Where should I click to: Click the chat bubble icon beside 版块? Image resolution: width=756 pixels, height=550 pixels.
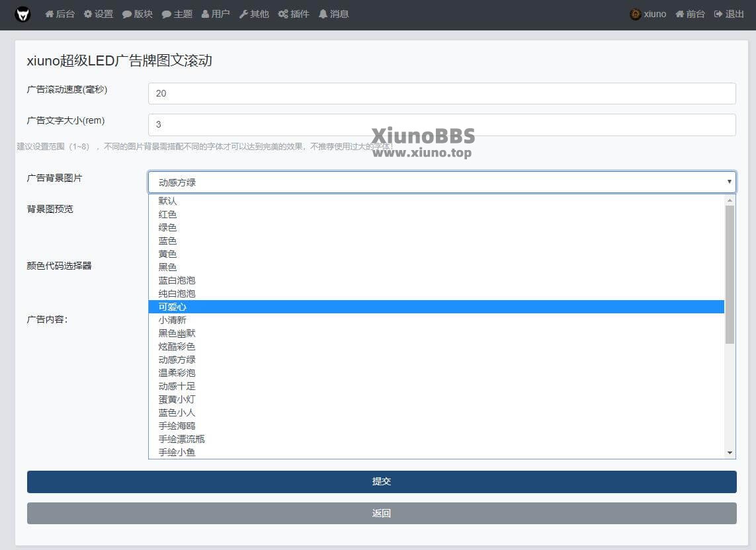pos(127,15)
